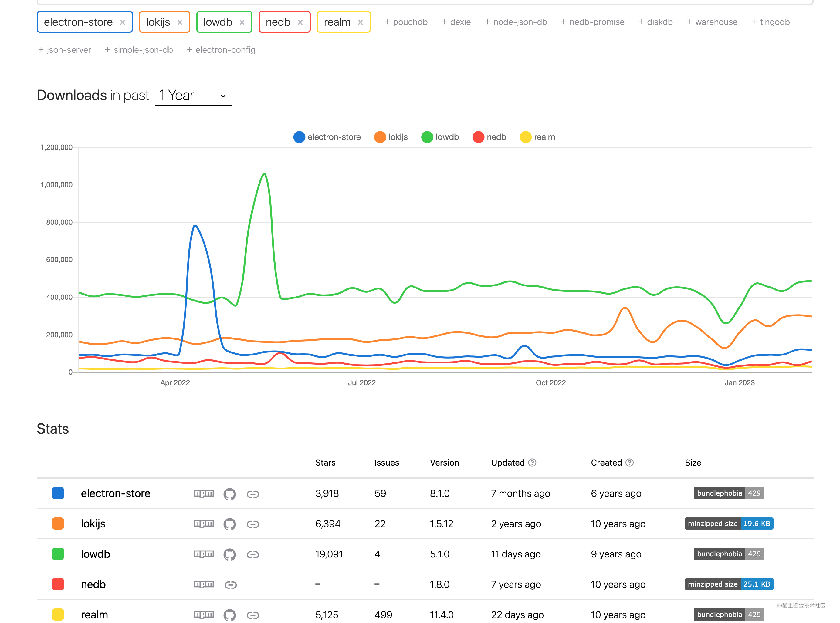Open lokijs minzipped size 19.6 KB badge
Viewport: 840px width, 623px height.
click(729, 524)
